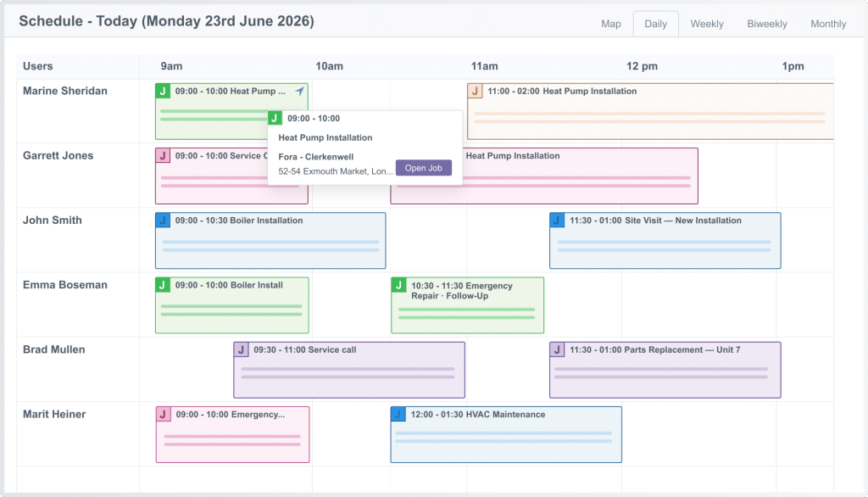Click the blue J icon on the HVAC Maintenance job
The width and height of the screenshot is (868, 497).
point(398,415)
